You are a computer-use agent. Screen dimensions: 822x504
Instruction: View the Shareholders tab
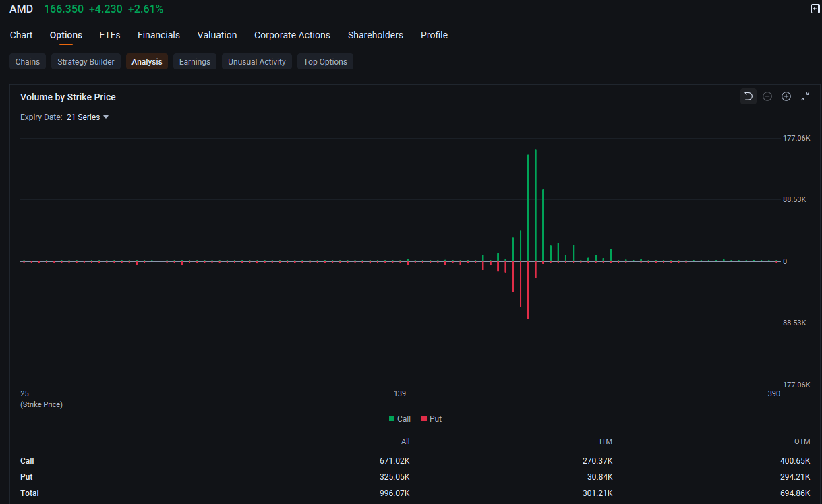376,35
